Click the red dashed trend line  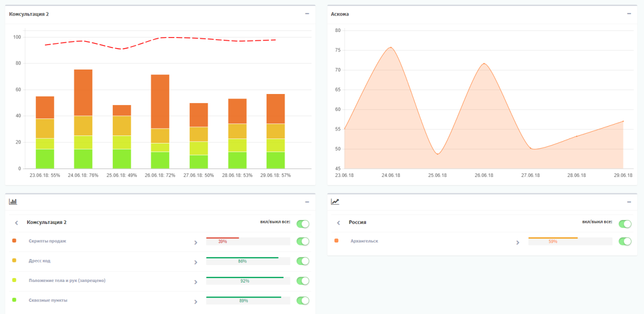(160, 37)
